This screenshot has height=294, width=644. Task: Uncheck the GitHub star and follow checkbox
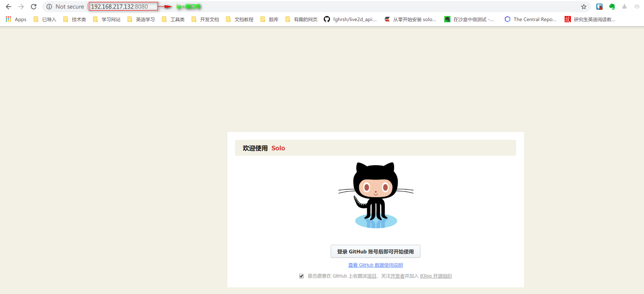point(301,276)
